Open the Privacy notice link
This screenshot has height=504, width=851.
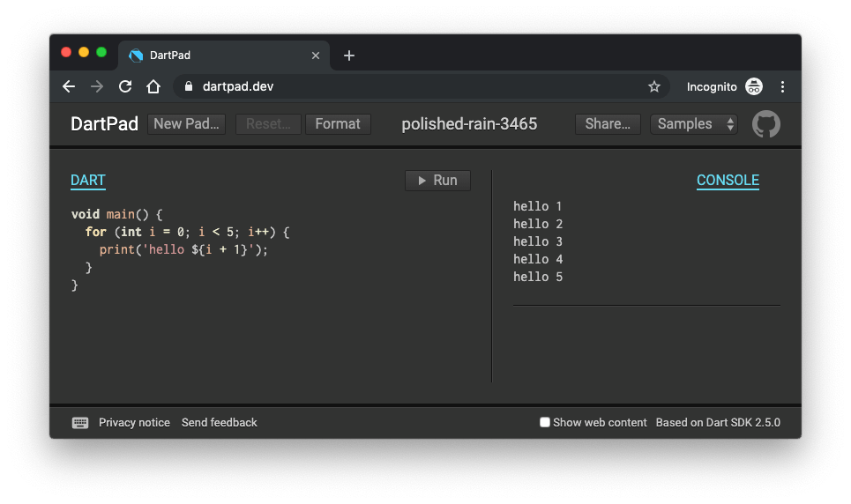134,423
